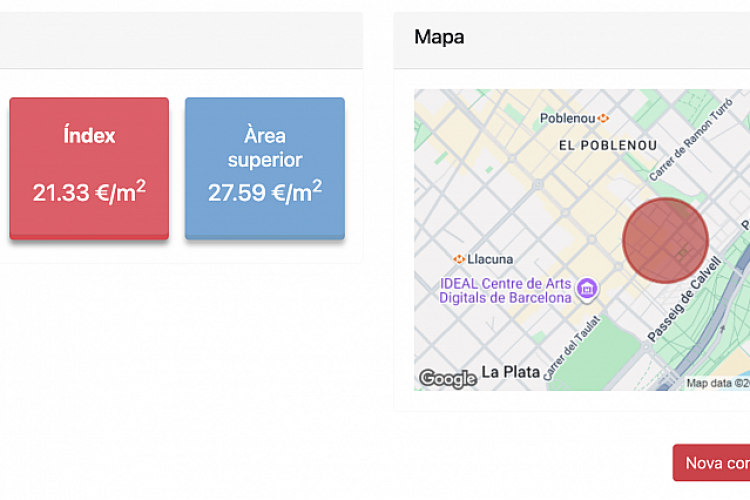Click the La Plata label on map
This screenshot has height=500, width=750.
click(x=510, y=372)
